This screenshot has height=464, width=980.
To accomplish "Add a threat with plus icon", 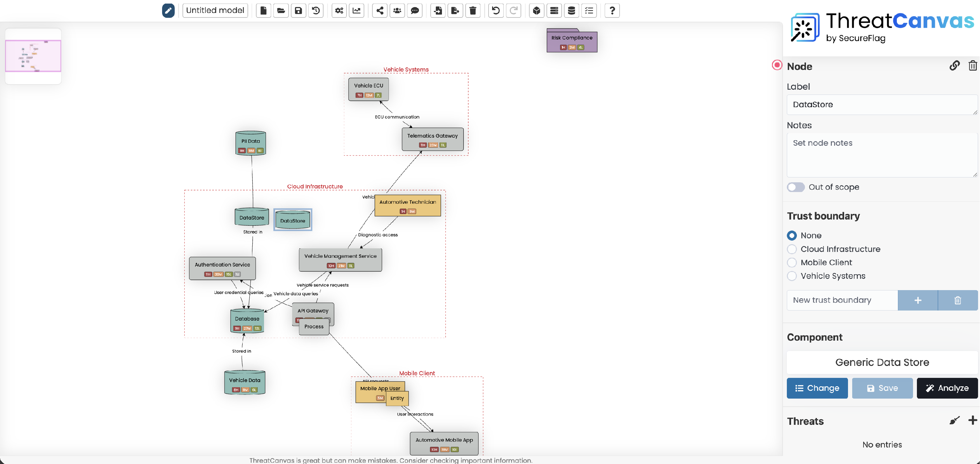I will click(x=972, y=420).
